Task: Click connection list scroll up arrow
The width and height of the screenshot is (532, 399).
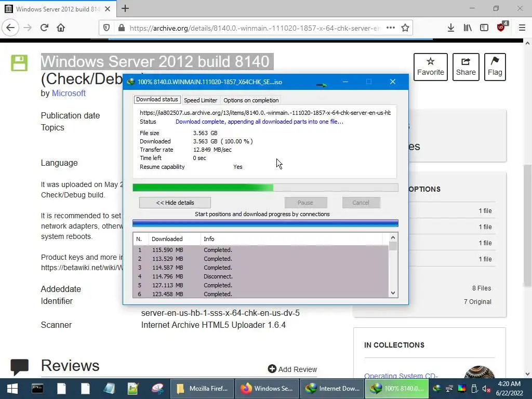Action: (x=393, y=237)
